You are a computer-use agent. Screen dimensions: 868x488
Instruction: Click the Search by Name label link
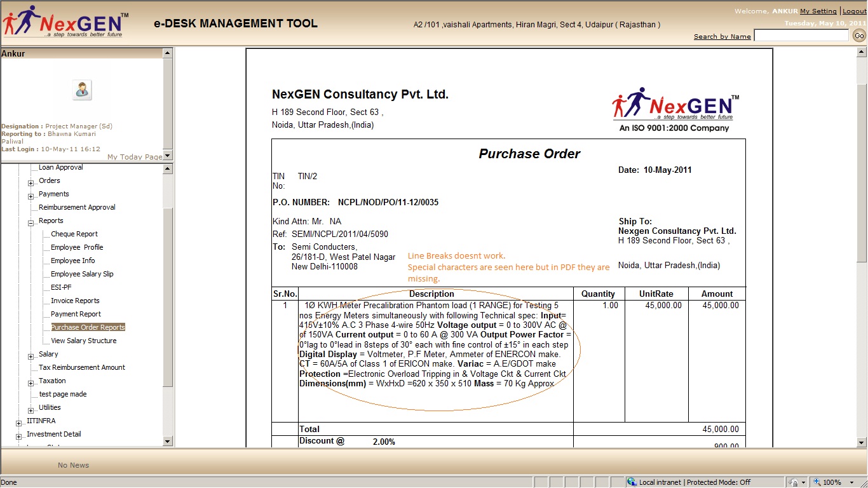point(722,36)
